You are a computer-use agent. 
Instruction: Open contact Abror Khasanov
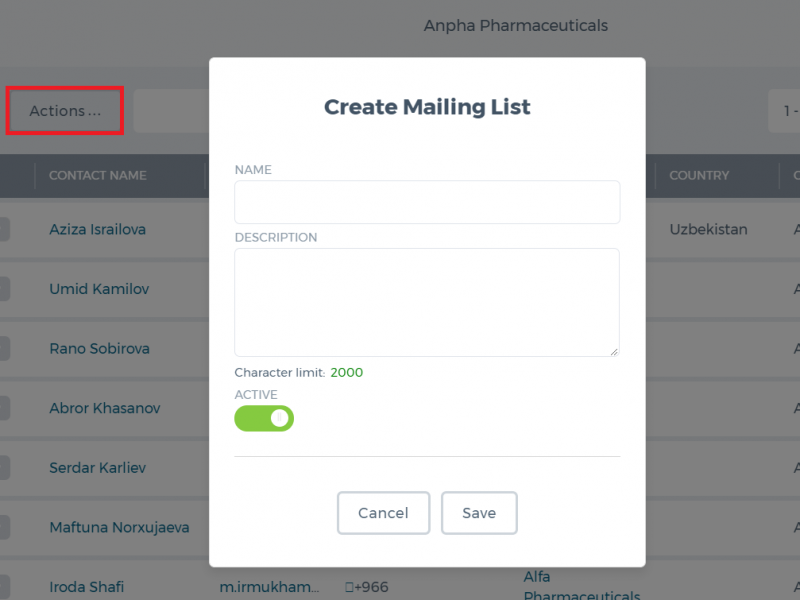tap(105, 408)
